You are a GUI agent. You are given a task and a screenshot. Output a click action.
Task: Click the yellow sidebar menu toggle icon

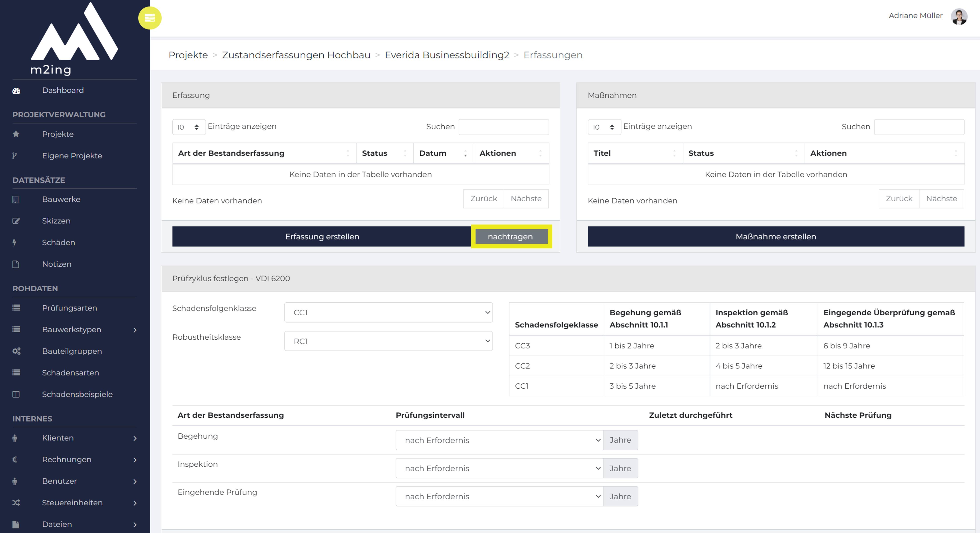point(149,18)
